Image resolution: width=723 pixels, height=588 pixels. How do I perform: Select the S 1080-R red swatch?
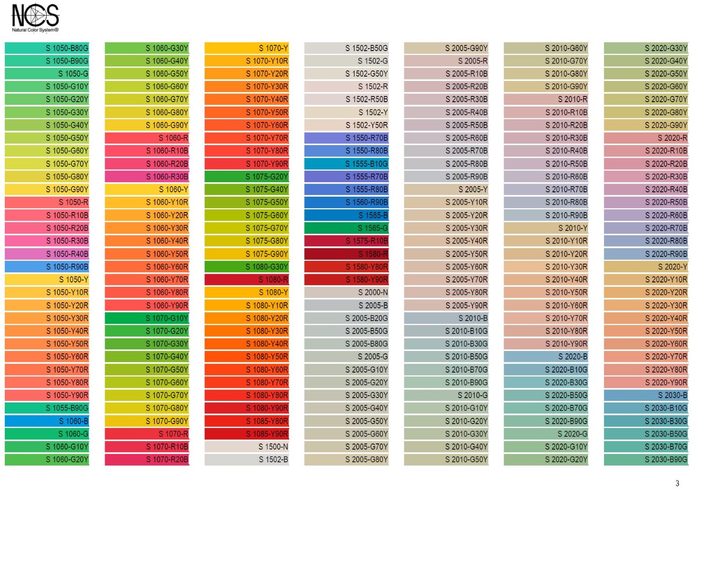pyautogui.click(x=247, y=280)
